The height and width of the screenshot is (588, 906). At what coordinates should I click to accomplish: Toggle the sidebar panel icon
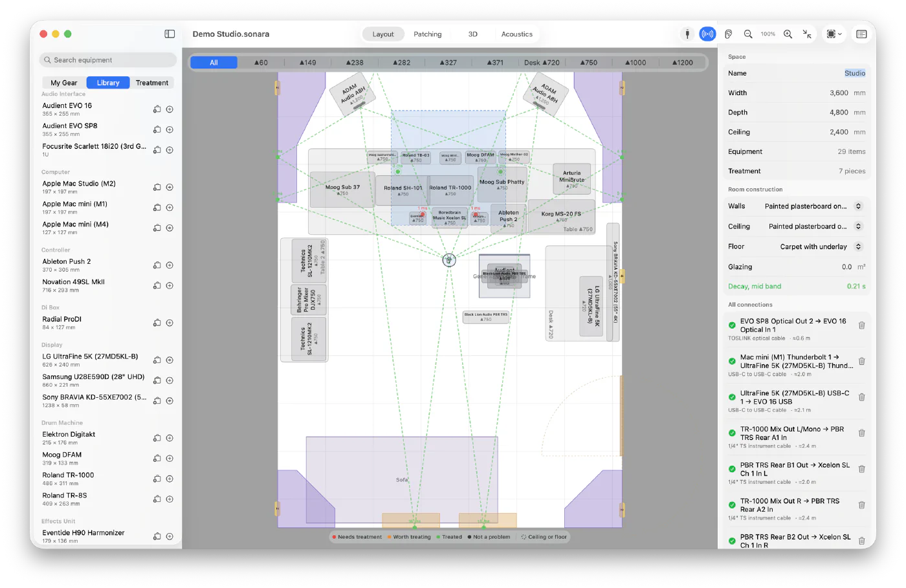pos(170,34)
